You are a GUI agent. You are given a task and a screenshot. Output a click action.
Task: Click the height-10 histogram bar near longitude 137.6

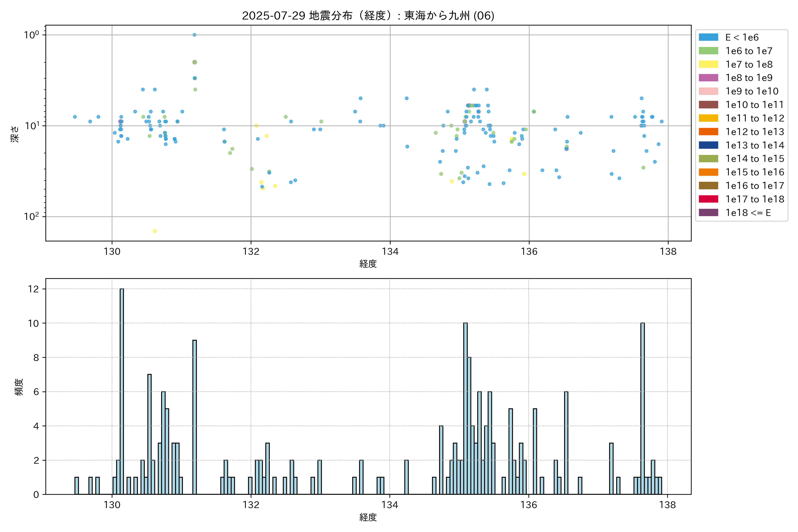click(642, 409)
